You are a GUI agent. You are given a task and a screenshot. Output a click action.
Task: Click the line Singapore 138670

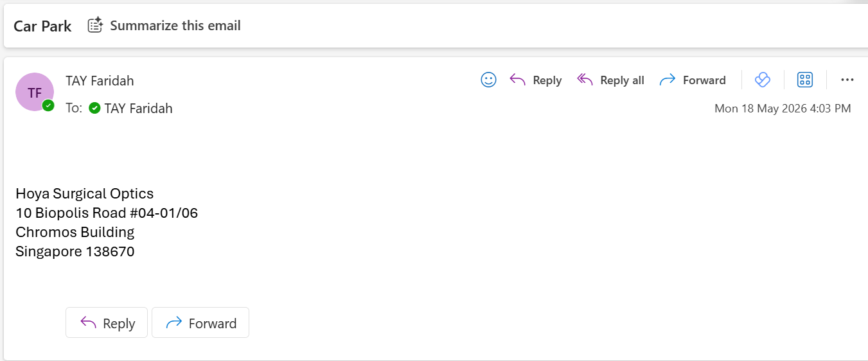(75, 251)
